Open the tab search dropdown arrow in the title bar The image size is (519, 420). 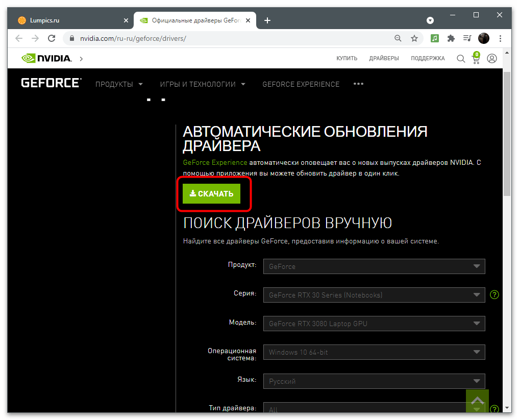pyautogui.click(x=430, y=20)
